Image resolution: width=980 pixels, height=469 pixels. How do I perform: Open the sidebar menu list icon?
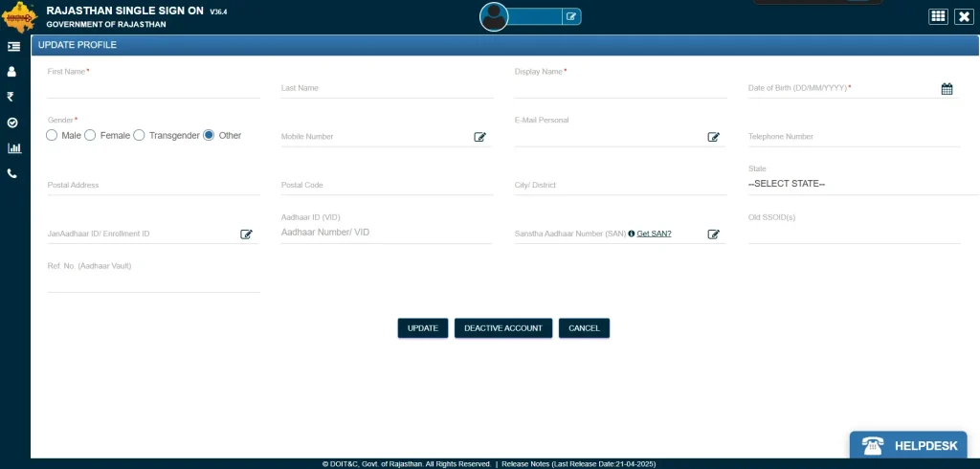click(13, 46)
